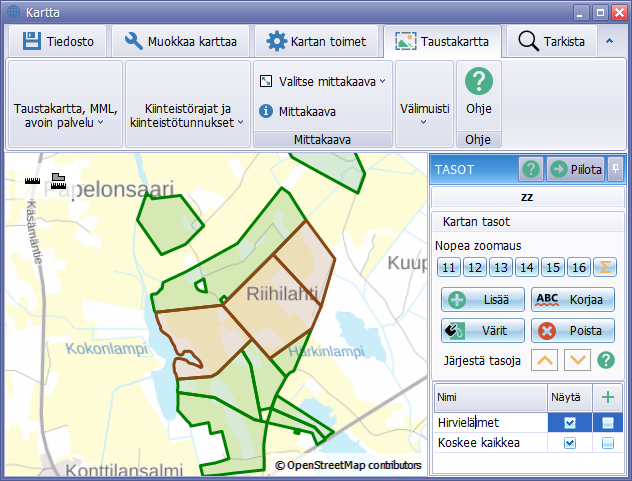
Task: Select the Koskee kaikkea layer row
Action: click(x=528, y=443)
